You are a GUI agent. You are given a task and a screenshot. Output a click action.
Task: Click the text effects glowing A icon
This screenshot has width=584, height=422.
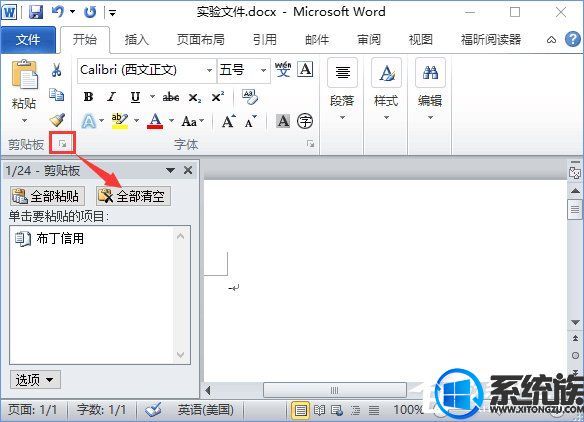click(x=88, y=121)
